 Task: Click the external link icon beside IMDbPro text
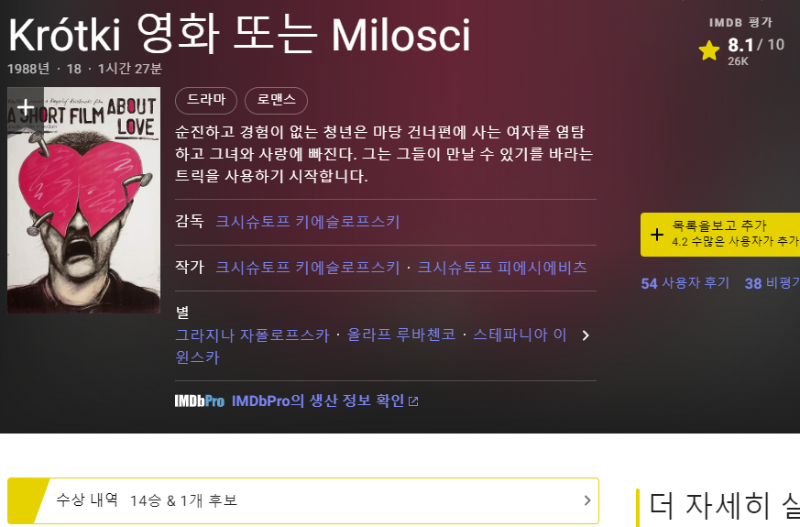413,402
